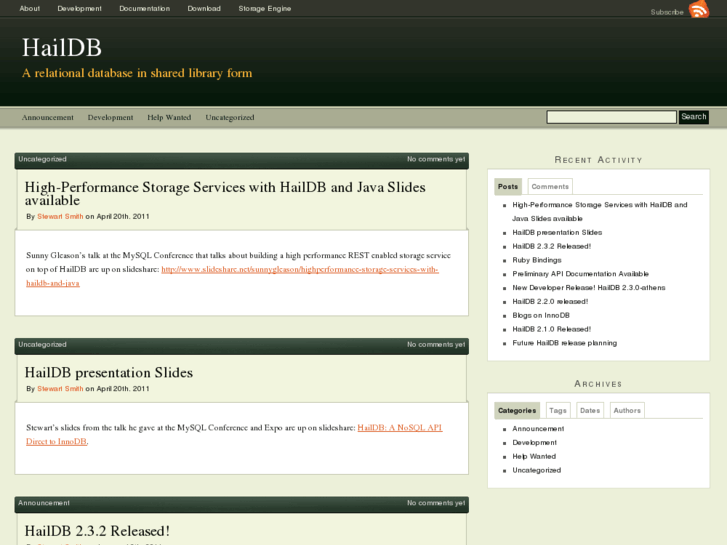This screenshot has height=545, width=727.
Task: Open HailDB 2.2.0 released! recent post
Action: tap(550, 301)
